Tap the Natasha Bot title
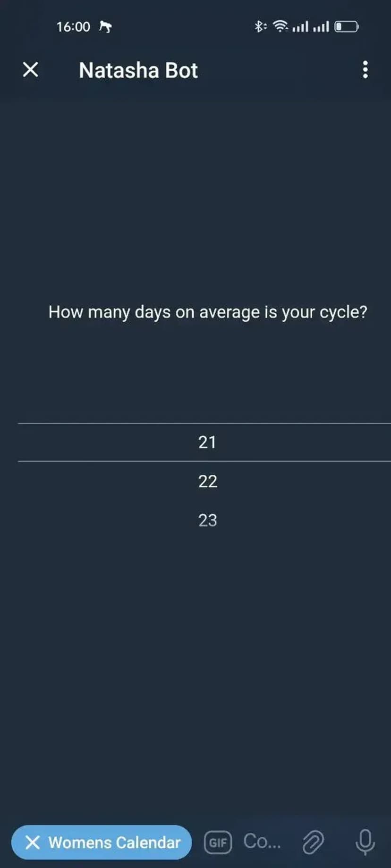 click(x=138, y=70)
